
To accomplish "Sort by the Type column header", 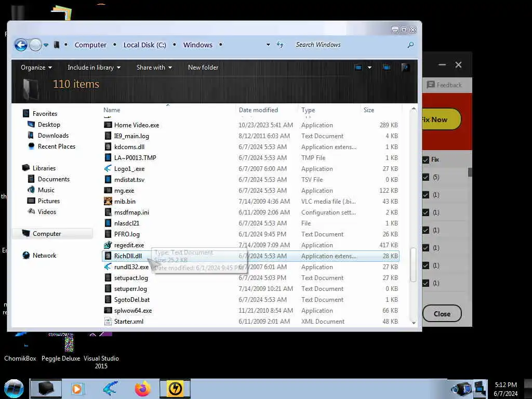I will coord(308,110).
